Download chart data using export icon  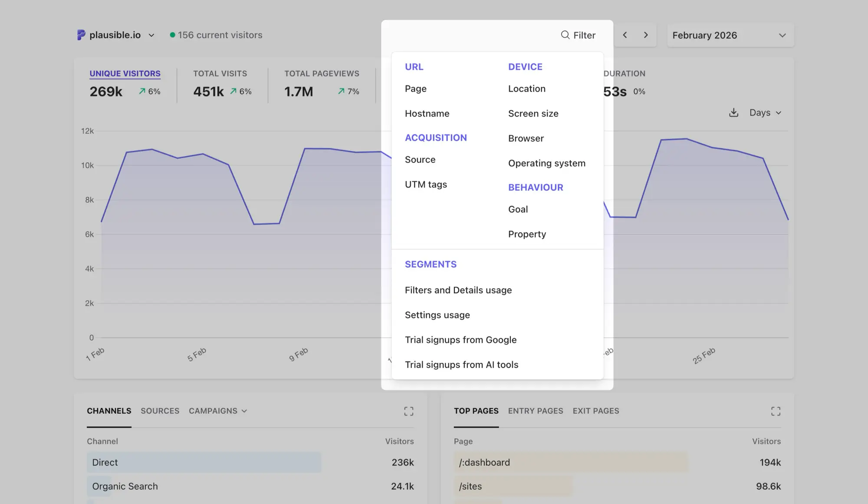(733, 113)
